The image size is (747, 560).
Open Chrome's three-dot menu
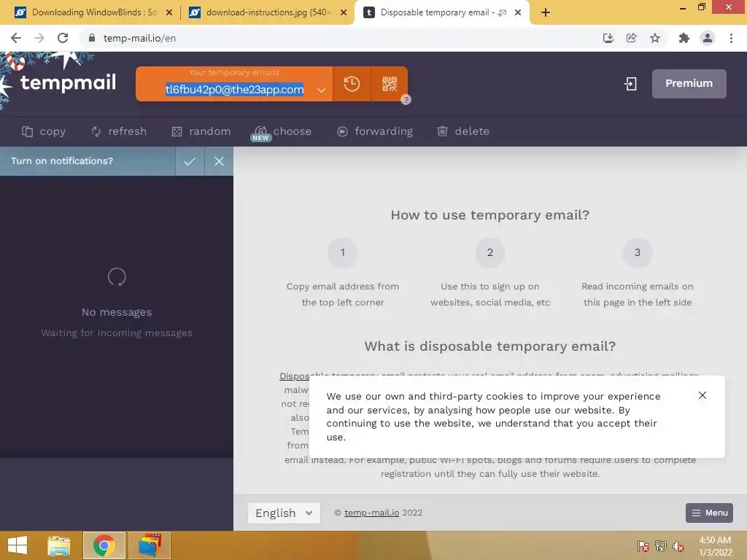(x=731, y=38)
